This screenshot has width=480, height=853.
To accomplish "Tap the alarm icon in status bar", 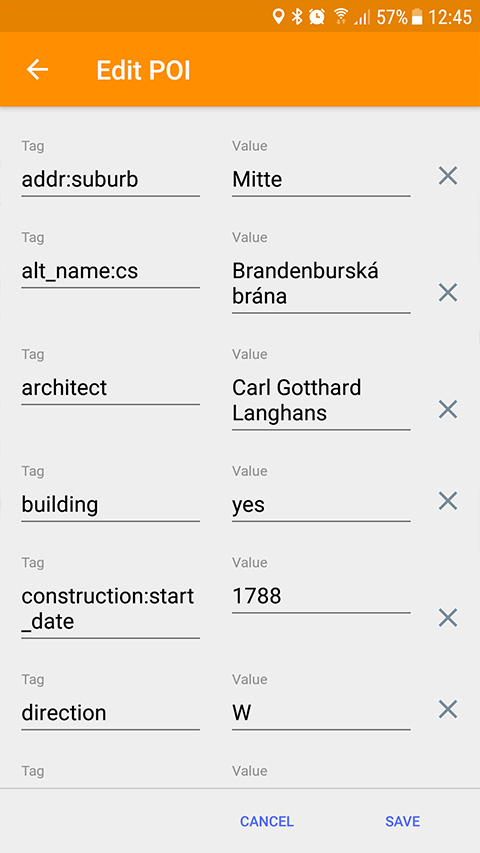I will (x=317, y=17).
